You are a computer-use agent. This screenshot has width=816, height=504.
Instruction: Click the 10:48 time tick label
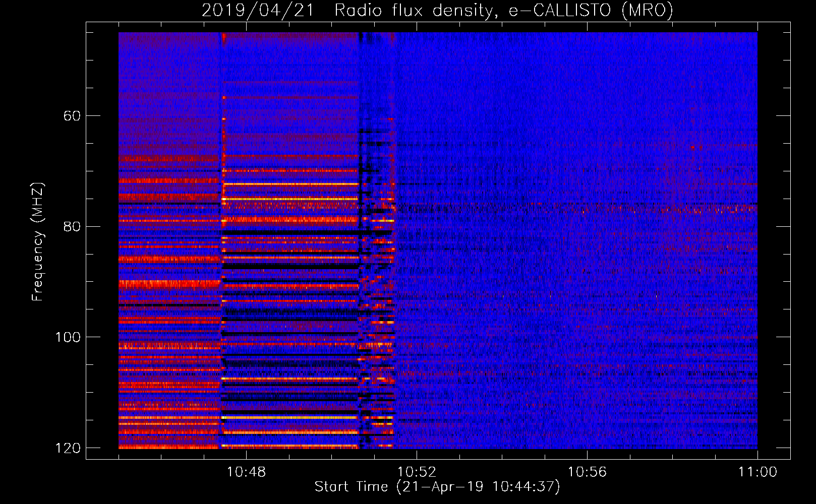[246, 472]
